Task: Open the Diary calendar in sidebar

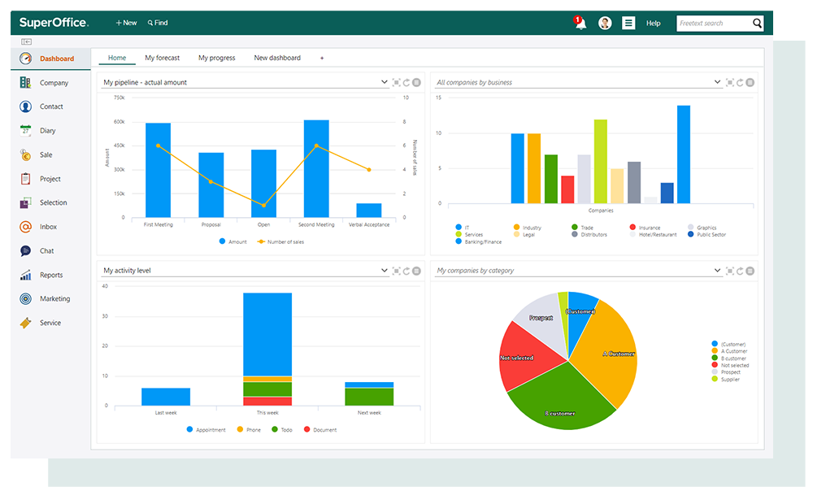Action: pyautogui.click(x=47, y=131)
